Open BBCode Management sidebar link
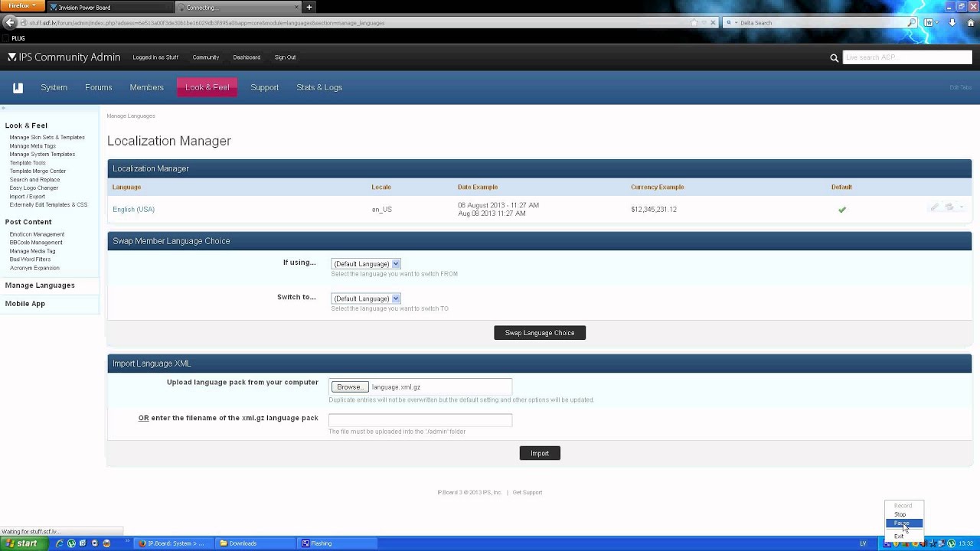 pos(36,243)
